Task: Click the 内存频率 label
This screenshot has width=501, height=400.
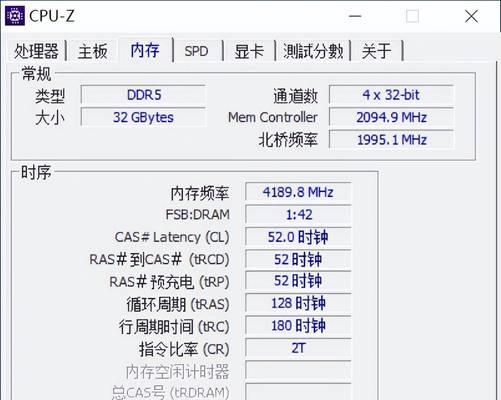Action: click(200, 193)
